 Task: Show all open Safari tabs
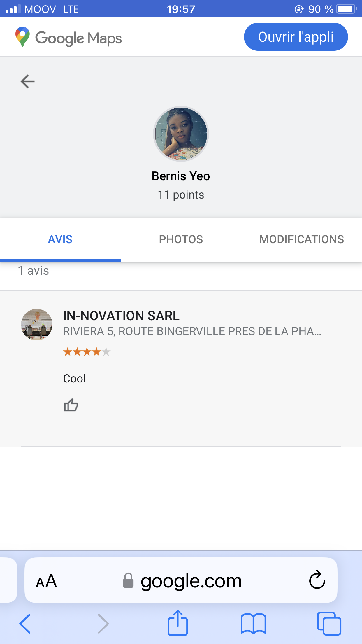(x=329, y=624)
